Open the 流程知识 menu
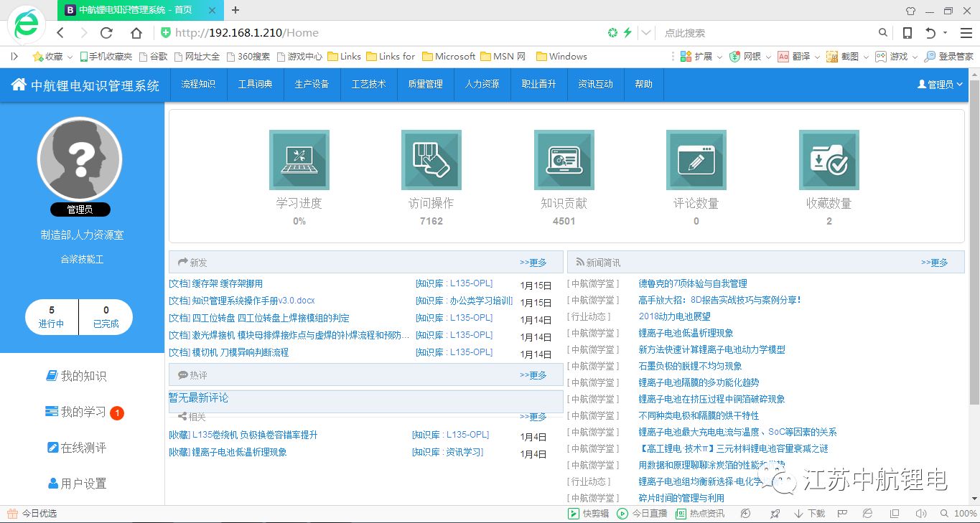The width and height of the screenshot is (980, 523). 198,85
